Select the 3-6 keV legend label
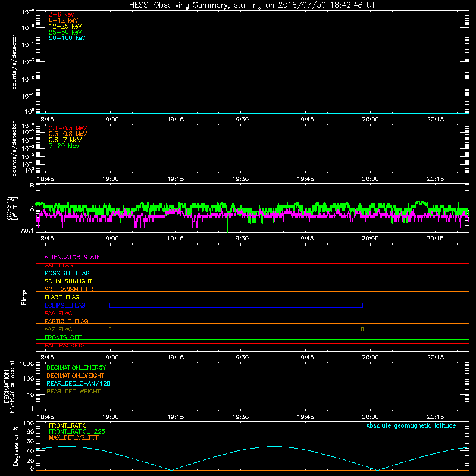The image size is (476, 476). (61, 14)
